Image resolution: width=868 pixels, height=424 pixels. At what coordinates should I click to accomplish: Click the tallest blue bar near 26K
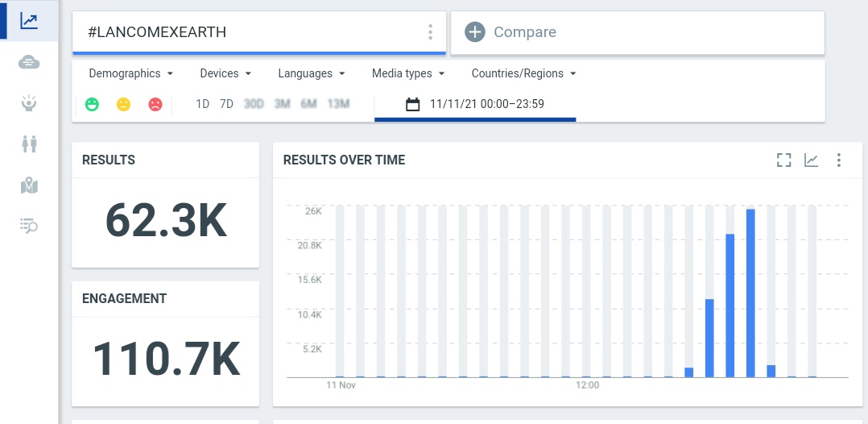click(750, 293)
